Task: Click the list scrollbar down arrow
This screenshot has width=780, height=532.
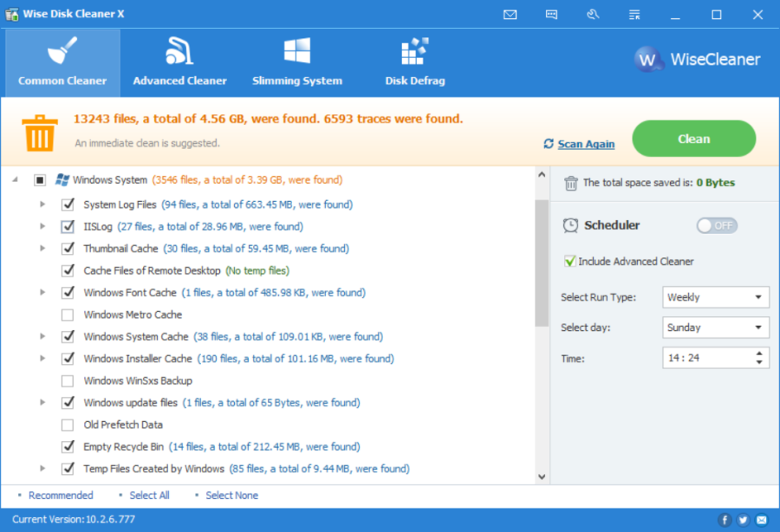Action: tap(542, 477)
